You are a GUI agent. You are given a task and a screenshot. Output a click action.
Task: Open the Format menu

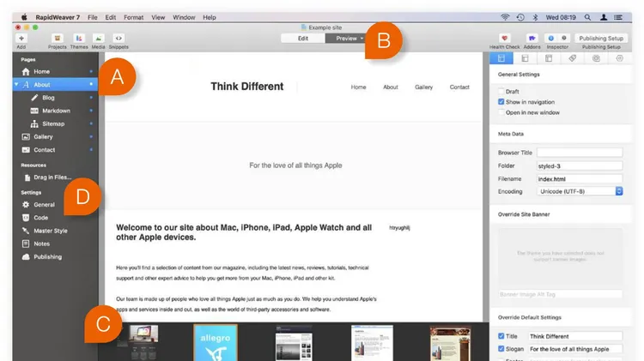point(133,17)
